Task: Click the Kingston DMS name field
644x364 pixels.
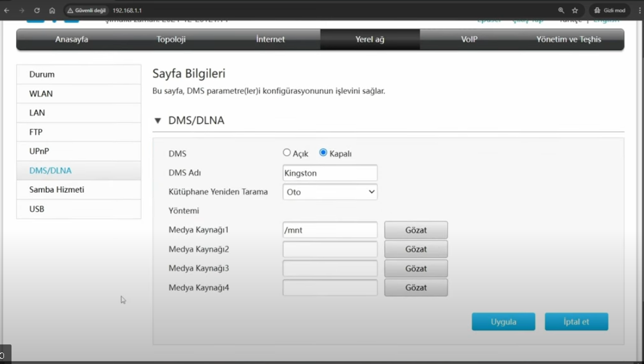Action: pos(329,173)
